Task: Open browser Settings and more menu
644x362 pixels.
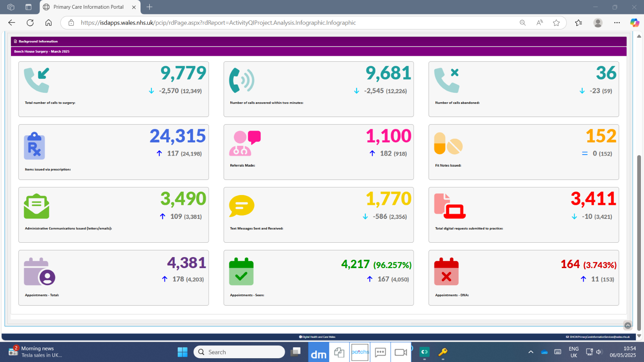Action: point(617,23)
